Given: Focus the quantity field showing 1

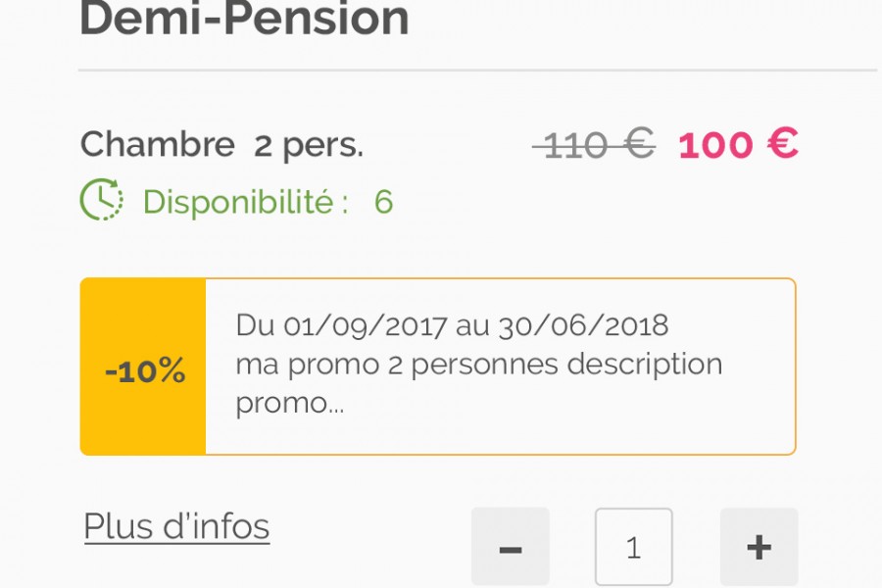Looking at the screenshot, I should click(633, 547).
